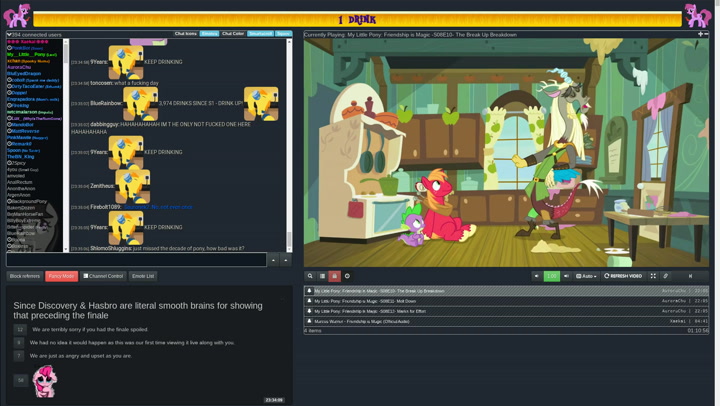Click the skip icon in video controls

(690, 276)
